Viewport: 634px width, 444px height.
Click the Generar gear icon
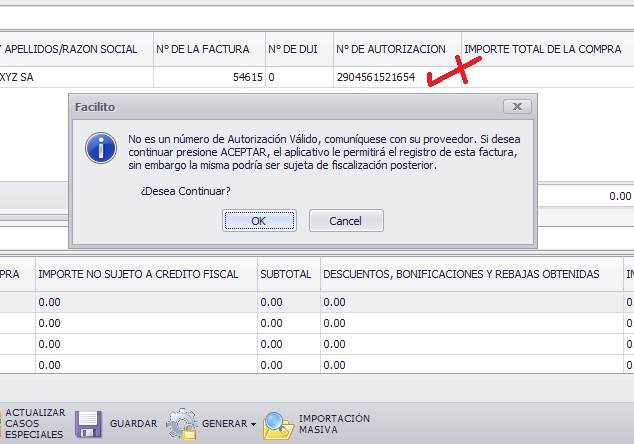point(181,424)
